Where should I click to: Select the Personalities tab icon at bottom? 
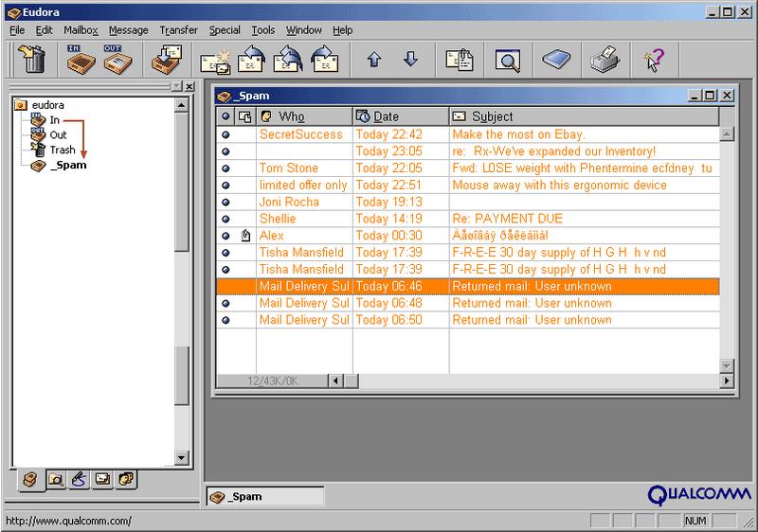coord(126,479)
